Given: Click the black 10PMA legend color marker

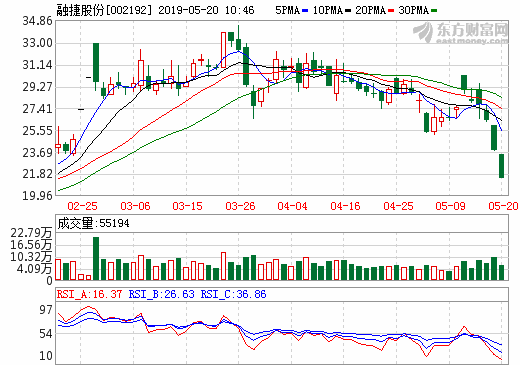Looking at the screenshot, I should tap(348, 11).
